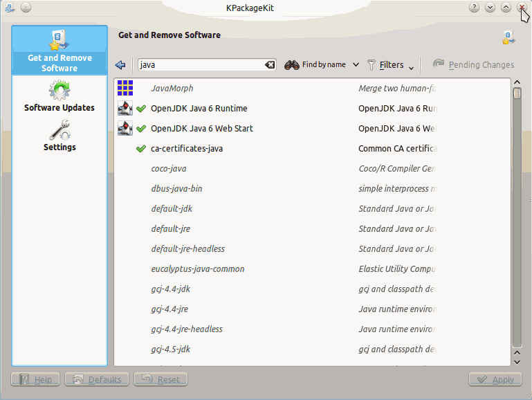Click the Find by name binoculars button
This screenshot has width=532, height=400.
tap(315, 64)
